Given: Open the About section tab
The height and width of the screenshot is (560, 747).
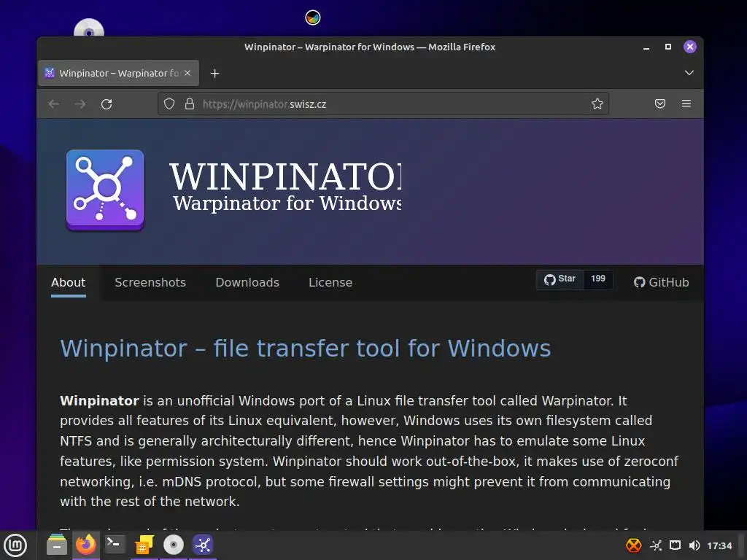Looking at the screenshot, I should click(x=68, y=282).
